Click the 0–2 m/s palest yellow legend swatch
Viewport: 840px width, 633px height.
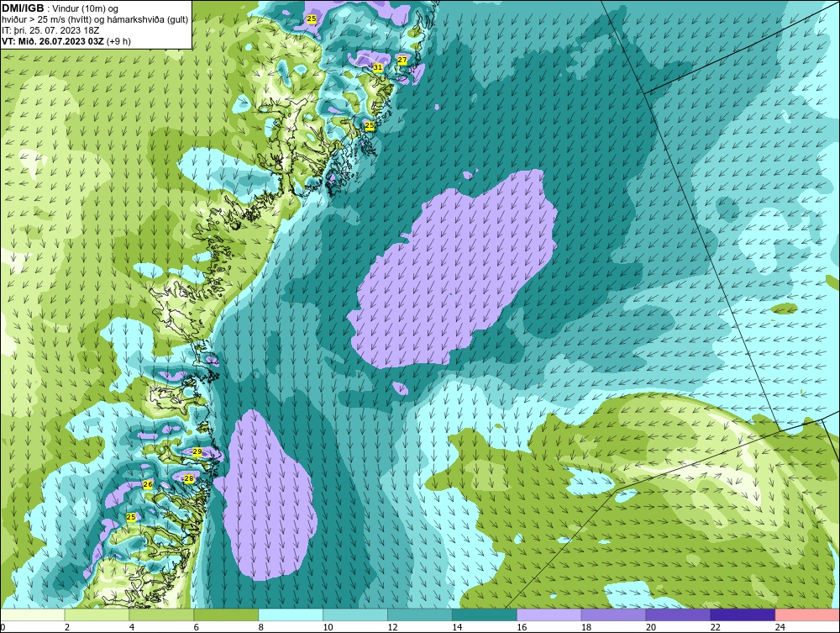[x=33, y=615]
